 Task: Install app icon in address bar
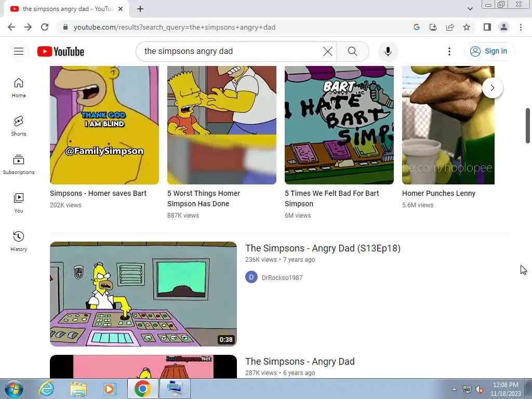tap(433, 27)
